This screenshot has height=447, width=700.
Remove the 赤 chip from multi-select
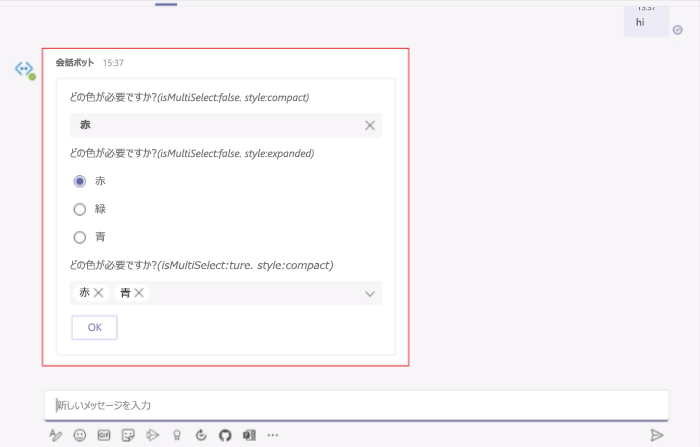[99, 292]
